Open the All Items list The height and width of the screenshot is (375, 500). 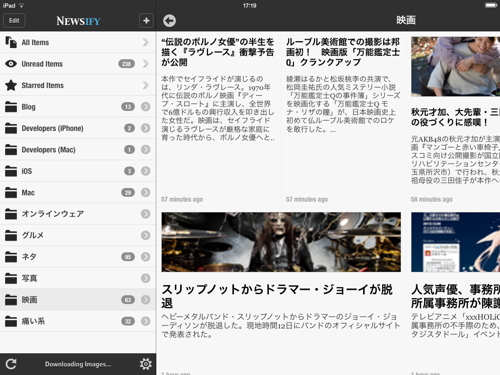point(78,42)
